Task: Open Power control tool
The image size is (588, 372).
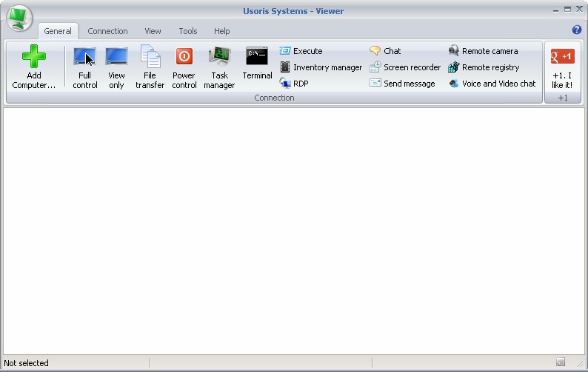Action: coord(184,67)
